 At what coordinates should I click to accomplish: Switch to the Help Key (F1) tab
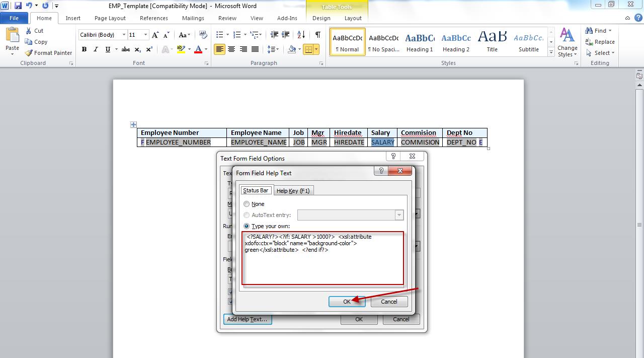point(293,190)
